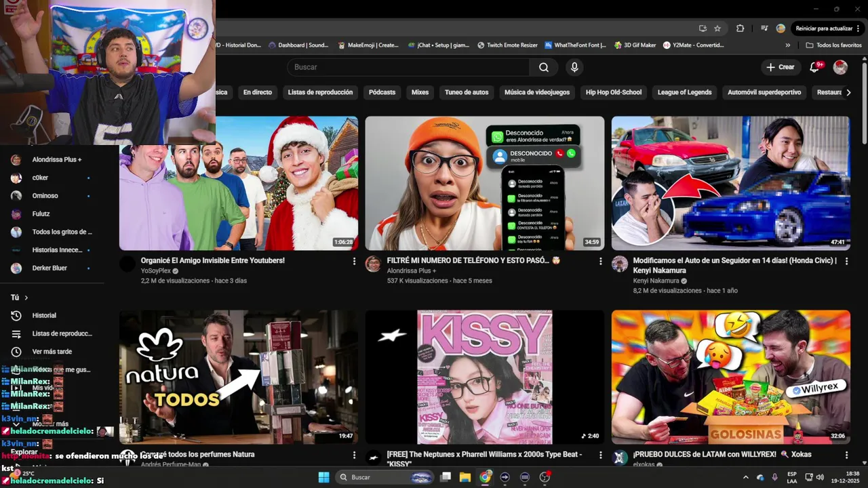Open options menu for The Neptunes video

coord(600,455)
